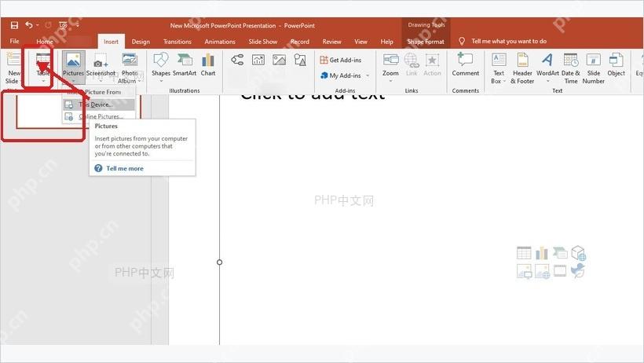
Task: Open Header & Footer
Action: pos(522,68)
